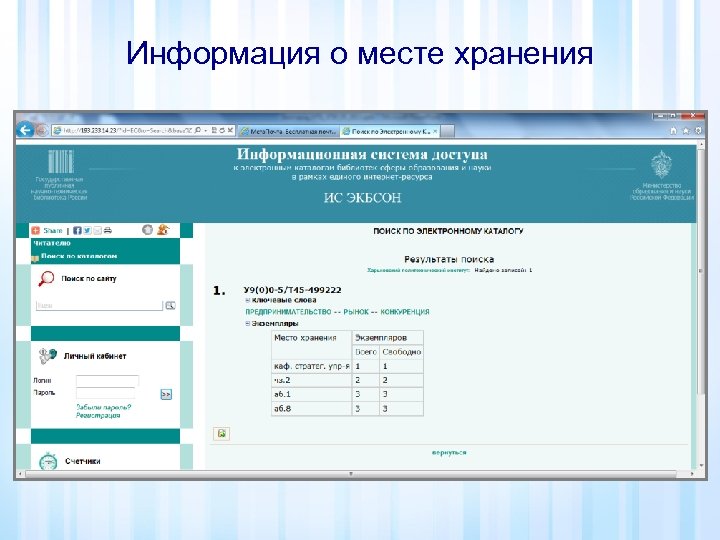The width and height of the screenshot is (720, 540).
Task: Click the Всего column header
Action: (x=366, y=352)
